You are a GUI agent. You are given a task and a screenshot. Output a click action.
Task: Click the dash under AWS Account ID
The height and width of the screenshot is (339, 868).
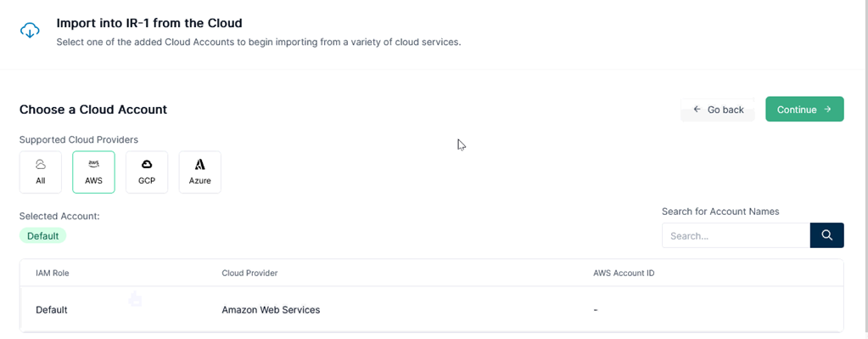(x=595, y=309)
